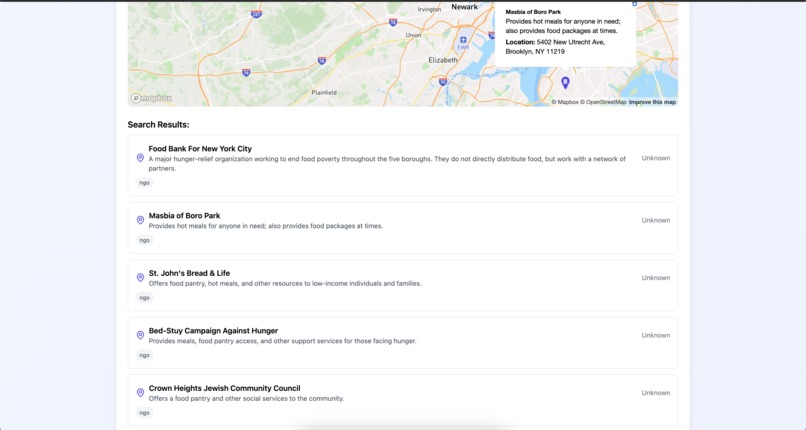Click the 'Elizabeth' label on the map
The height and width of the screenshot is (430, 806).
443,60
